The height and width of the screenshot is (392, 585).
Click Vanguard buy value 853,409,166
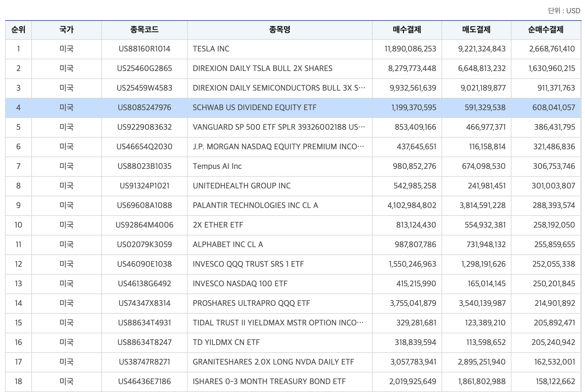tap(416, 127)
